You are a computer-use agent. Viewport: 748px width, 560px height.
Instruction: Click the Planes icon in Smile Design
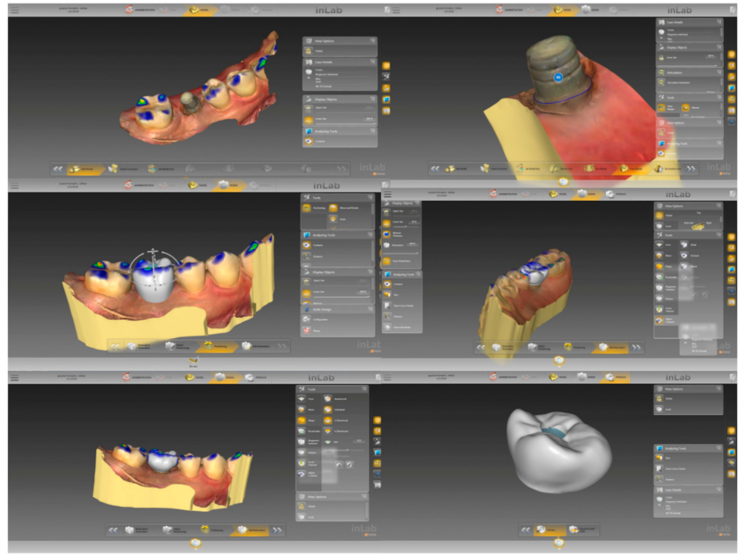click(x=307, y=330)
